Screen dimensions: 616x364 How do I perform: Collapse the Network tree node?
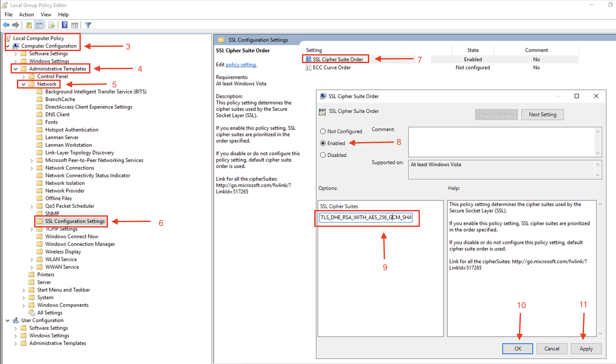23,84
